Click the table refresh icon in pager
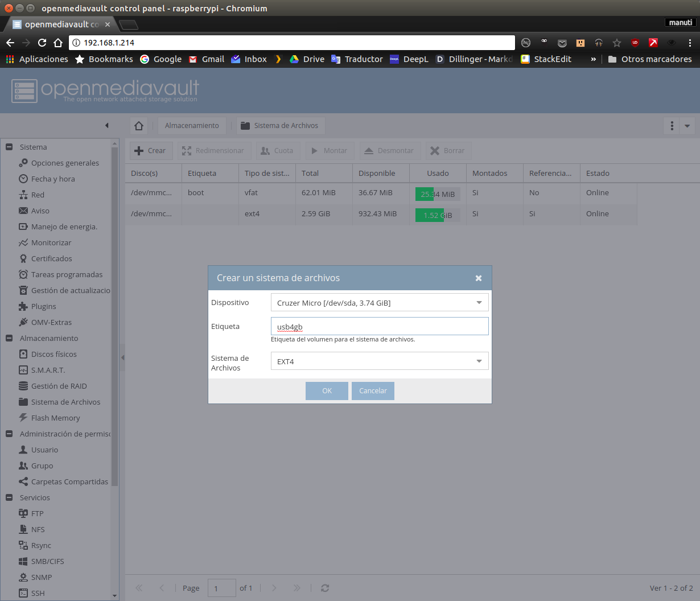700x601 pixels. click(325, 588)
